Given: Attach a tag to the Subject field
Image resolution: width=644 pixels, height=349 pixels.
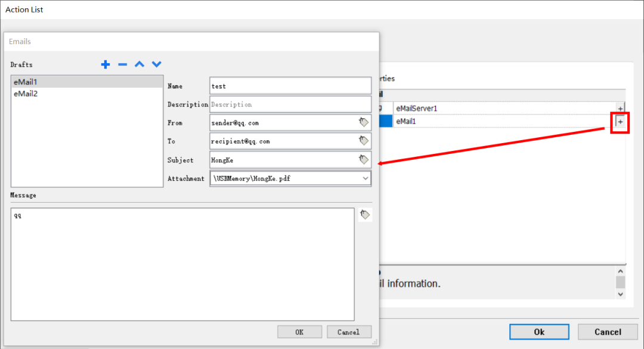Looking at the screenshot, I should (x=364, y=159).
